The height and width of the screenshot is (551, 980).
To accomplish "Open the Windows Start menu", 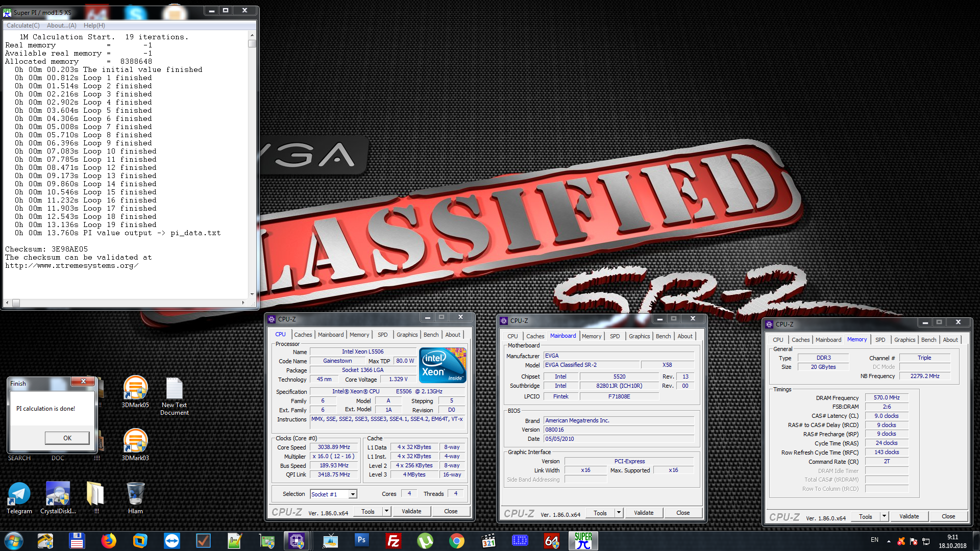I will [14, 541].
